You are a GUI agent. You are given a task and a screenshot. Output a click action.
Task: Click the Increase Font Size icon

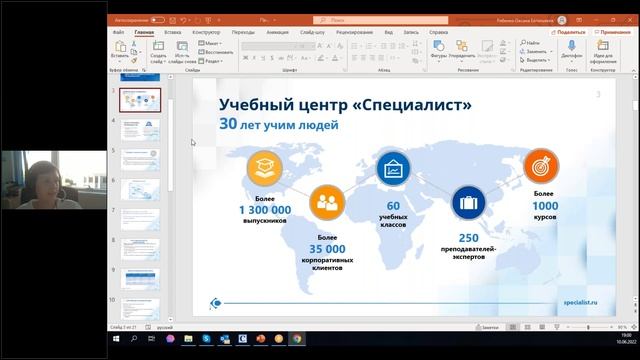point(320,46)
